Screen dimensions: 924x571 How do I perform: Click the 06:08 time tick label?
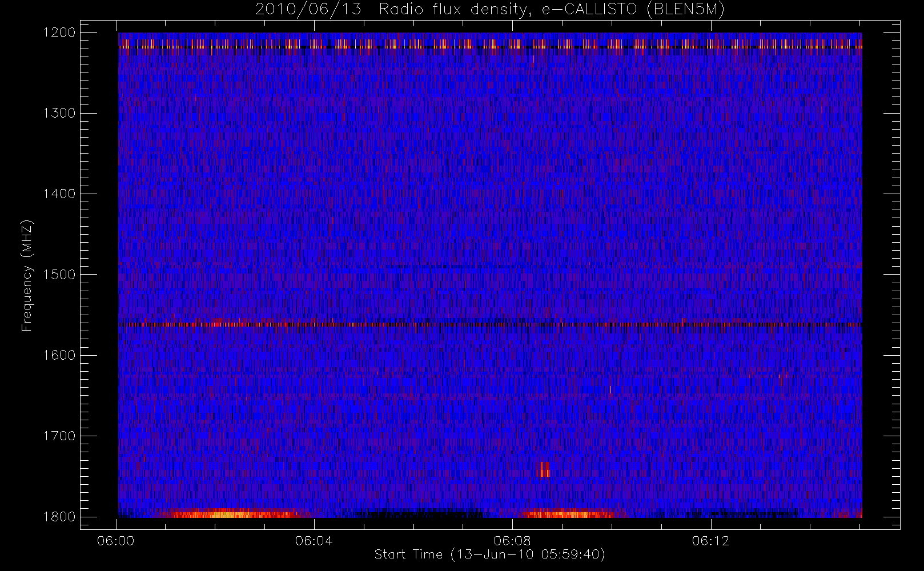[512, 541]
